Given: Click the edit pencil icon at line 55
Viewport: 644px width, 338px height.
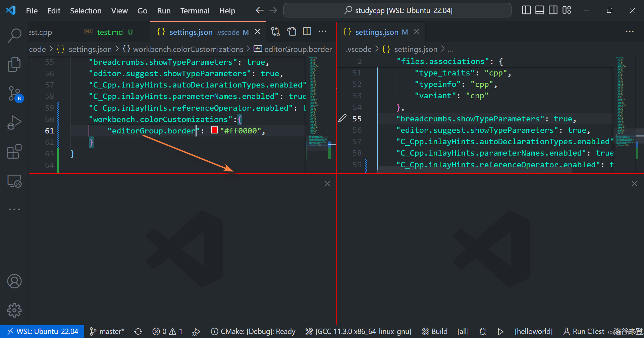Looking at the screenshot, I should 342,118.
